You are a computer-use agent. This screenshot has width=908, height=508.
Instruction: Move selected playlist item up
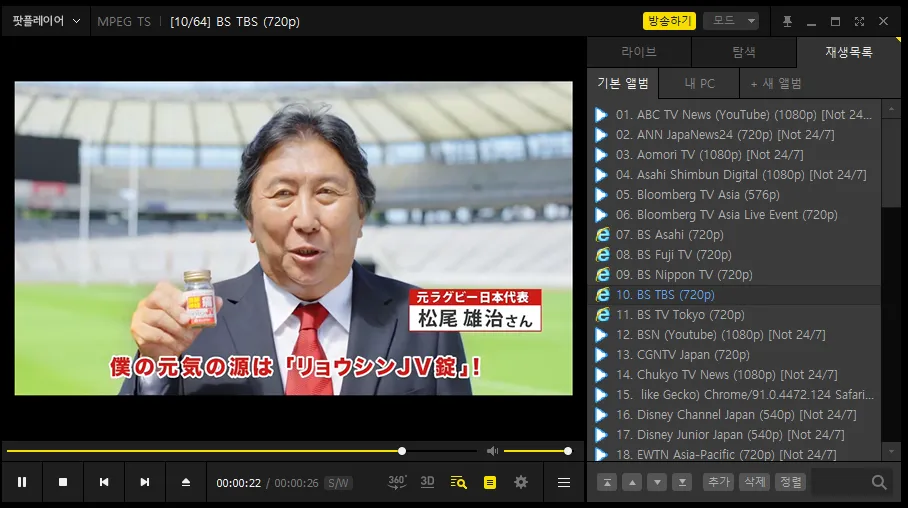(x=632, y=482)
